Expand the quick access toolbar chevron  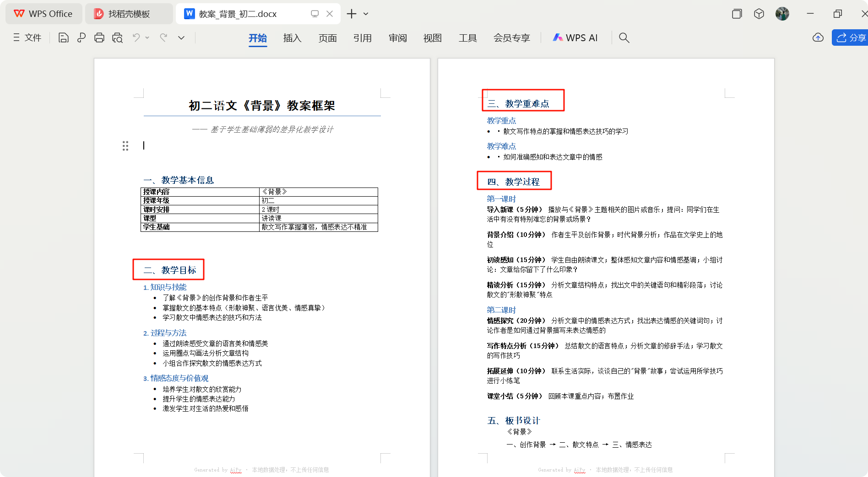point(181,38)
